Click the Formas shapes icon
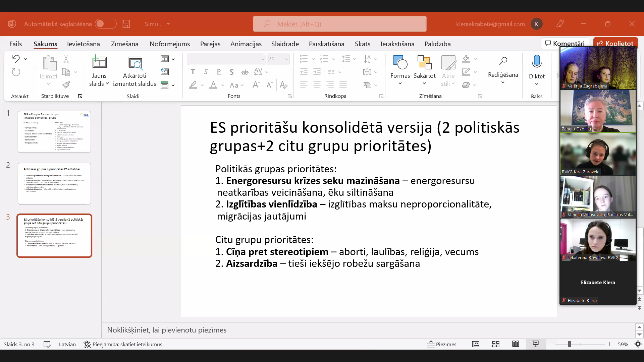 [400, 63]
